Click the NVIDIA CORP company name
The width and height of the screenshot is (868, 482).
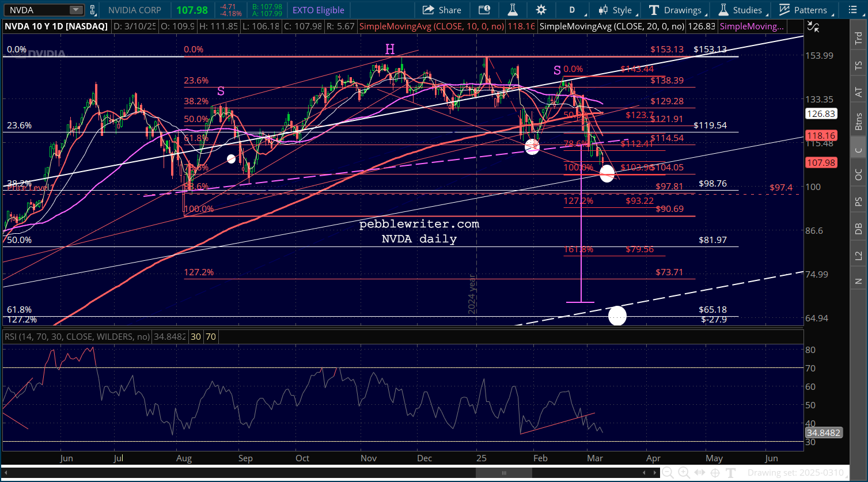point(136,10)
